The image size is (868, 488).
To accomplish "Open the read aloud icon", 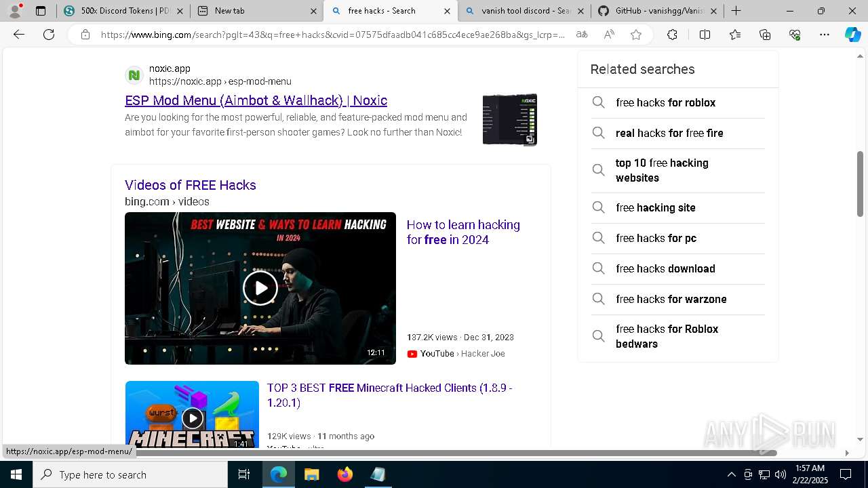I will pyautogui.click(x=609, y=35).
